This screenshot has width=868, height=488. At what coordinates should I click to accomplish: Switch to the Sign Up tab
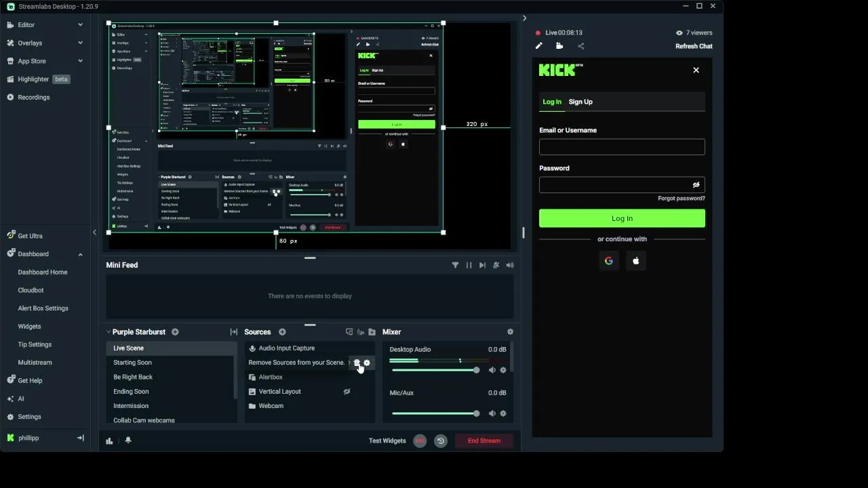coord(580,102)
